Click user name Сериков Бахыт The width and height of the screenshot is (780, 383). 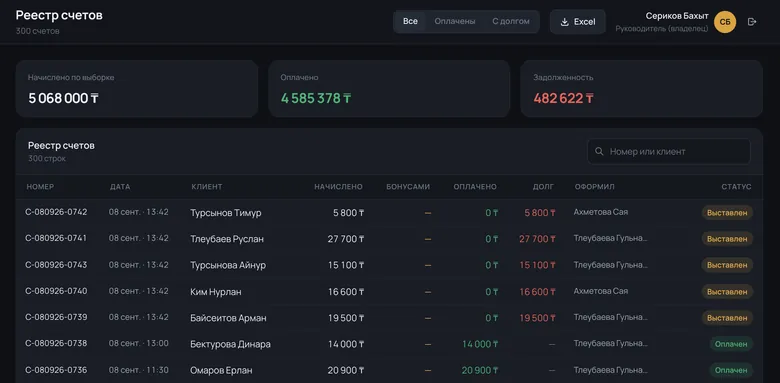677,16
